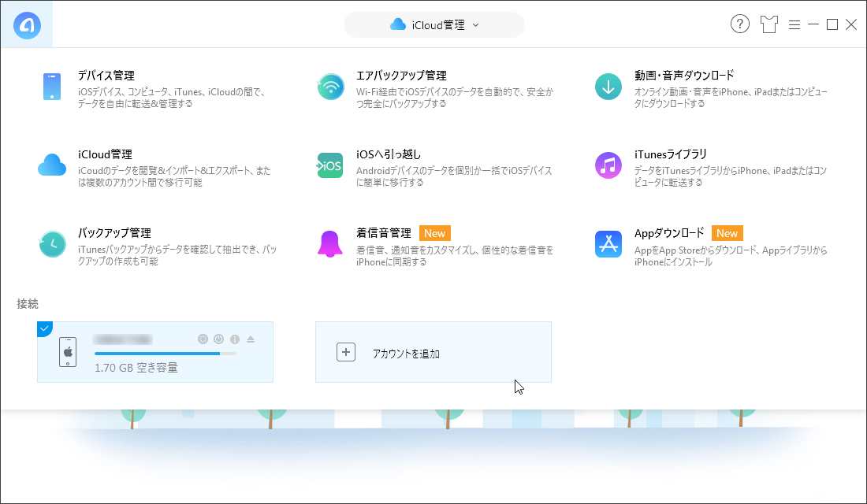Click the AnyTrans logo icon
This screenshot has width=867, height=504.
pyautogui.click(x=27, y=25)
